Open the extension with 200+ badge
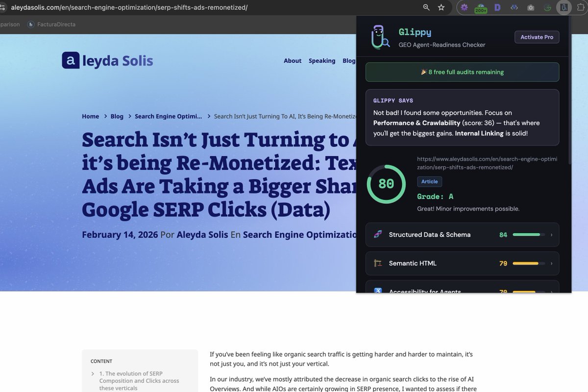Image resolution: width=588 pixels, height=392 pixels. point(480,8)
